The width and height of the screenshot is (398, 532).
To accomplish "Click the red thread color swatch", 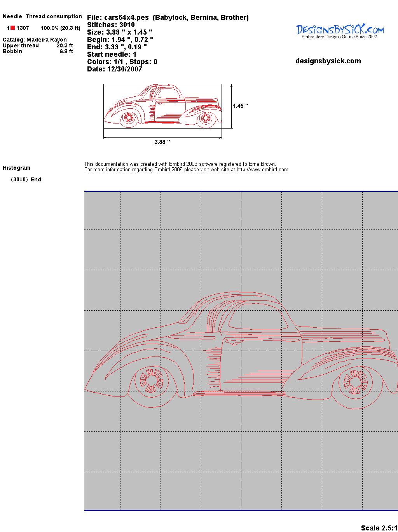I will click(13, 28).
